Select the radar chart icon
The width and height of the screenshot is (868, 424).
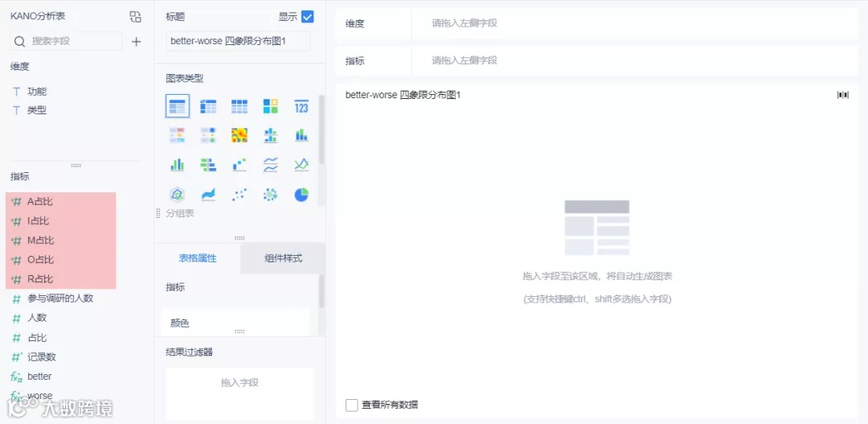point(177,195)
